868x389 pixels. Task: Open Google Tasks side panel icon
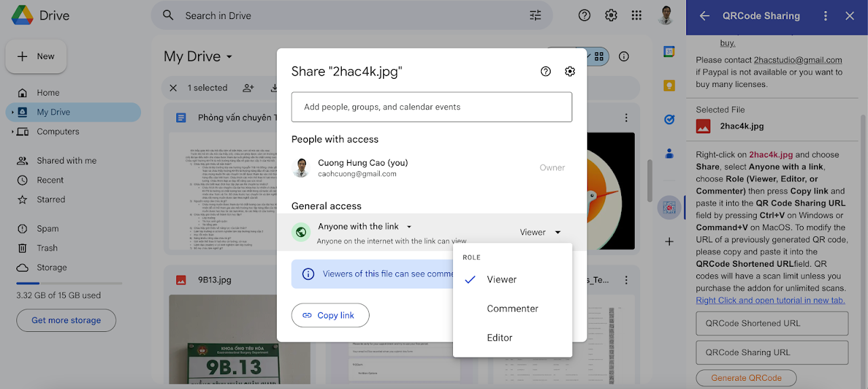click(669, 119)
